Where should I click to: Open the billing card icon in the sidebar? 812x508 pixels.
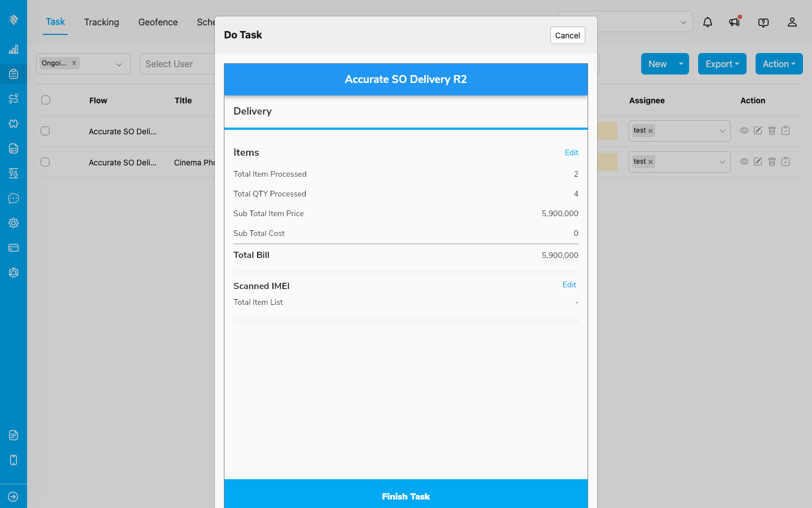coord(14,248)
